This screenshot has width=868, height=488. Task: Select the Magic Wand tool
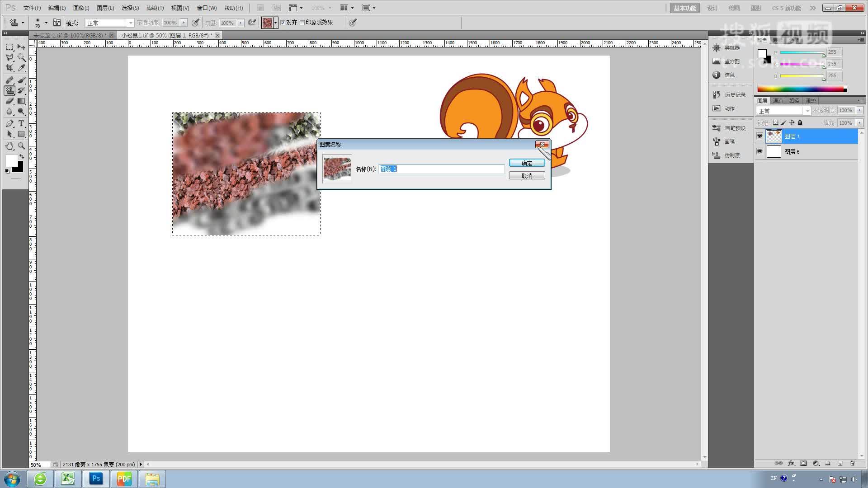21,57
